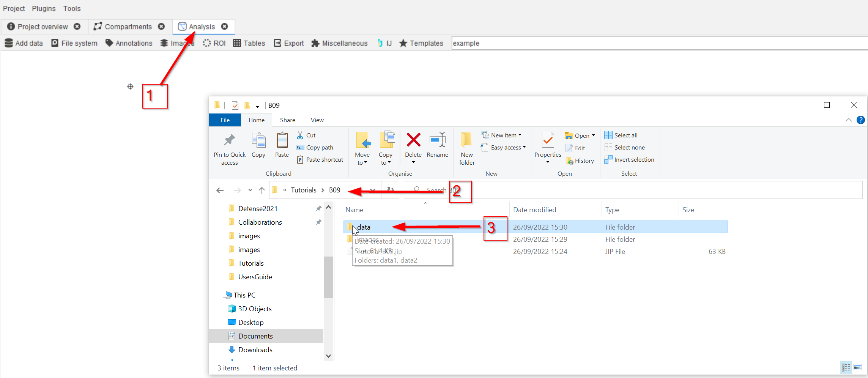Select Documents in navigation pane
The width and height of the screenshot is (868, 378).
pos(255,336)
